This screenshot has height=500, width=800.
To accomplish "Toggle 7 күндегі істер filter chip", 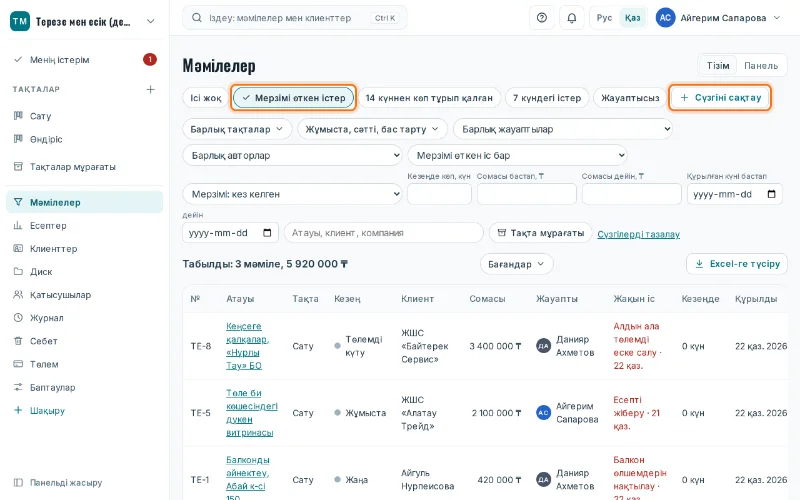I will (x=547, y=97).
